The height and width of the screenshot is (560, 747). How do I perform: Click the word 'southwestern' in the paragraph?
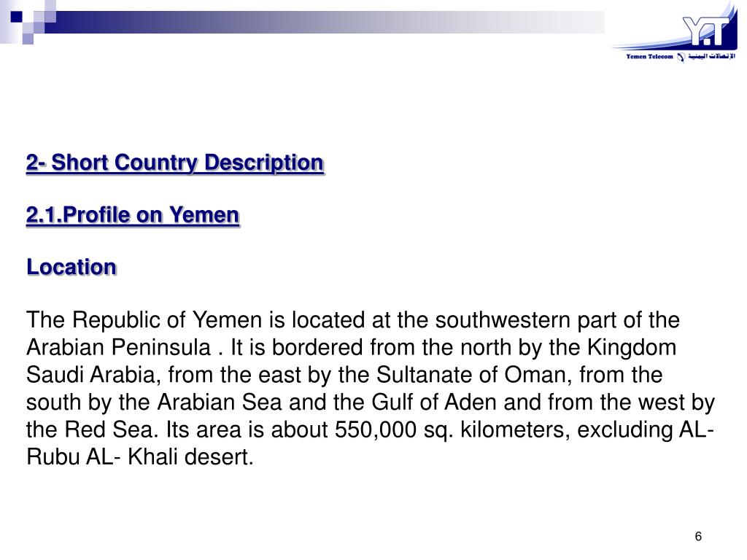pos(503,319)
